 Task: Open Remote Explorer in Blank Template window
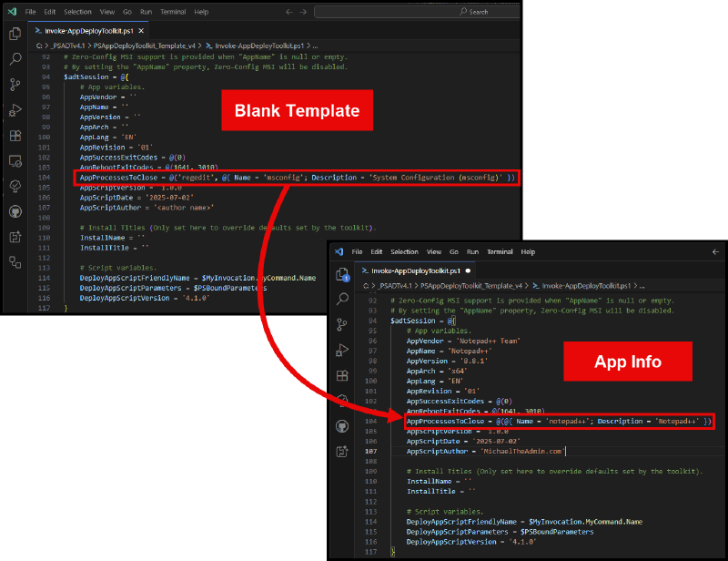(15, 161)
